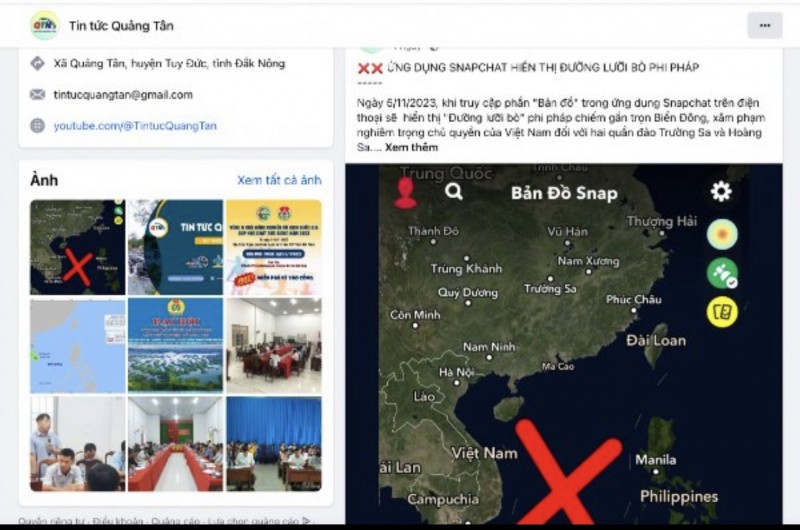Image resolution: width=800 pixels, height=530 pixels.
Task: Click the red profile avatar icon on map
Action: click(406, 193)
